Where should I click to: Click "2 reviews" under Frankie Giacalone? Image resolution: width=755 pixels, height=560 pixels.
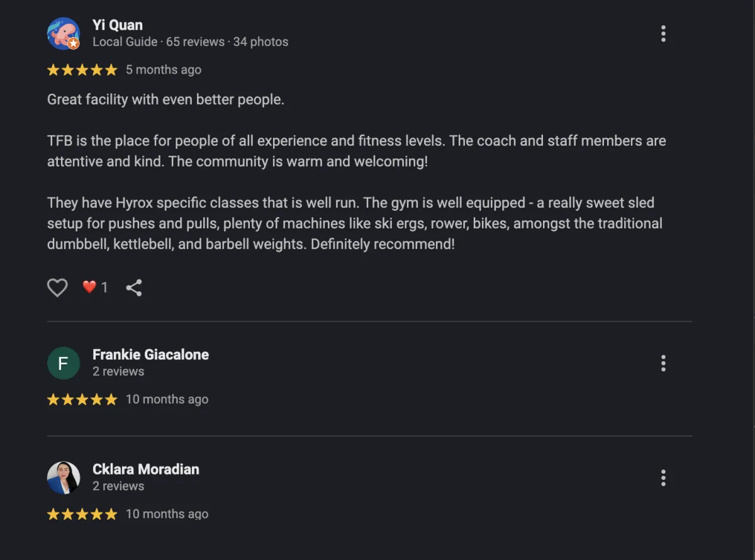pos(118,371)
